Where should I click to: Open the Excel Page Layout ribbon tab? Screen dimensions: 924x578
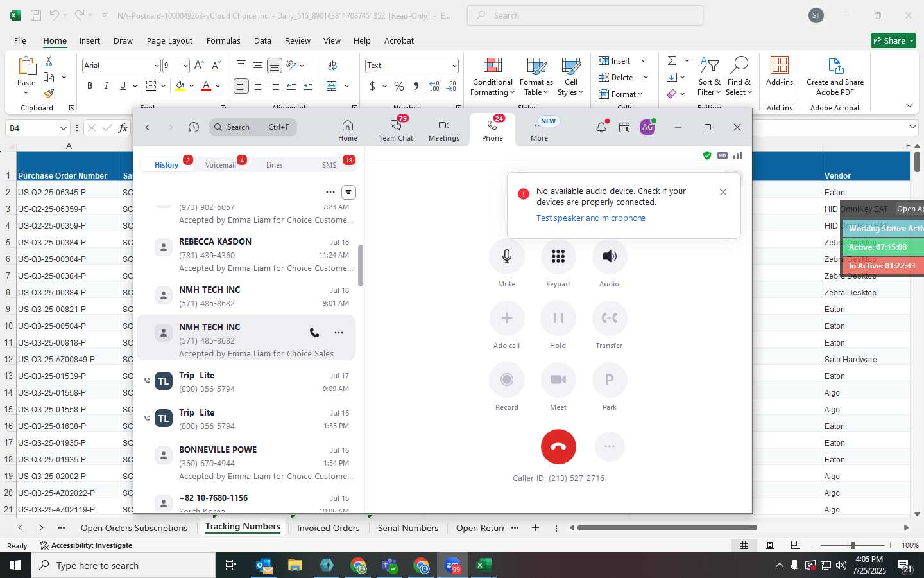(169, 40)
